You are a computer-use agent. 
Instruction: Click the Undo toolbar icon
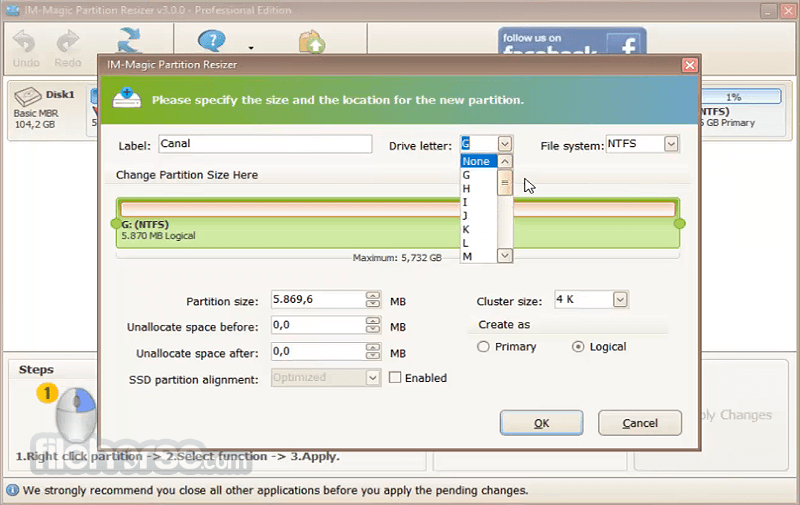[x=24, y=43]
